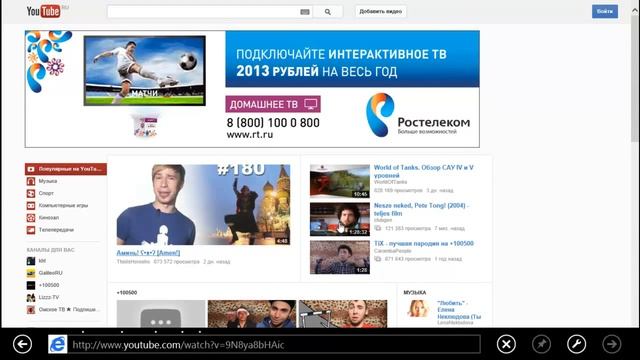Play the World of Tanks video thumbnail

pos(340,181)
